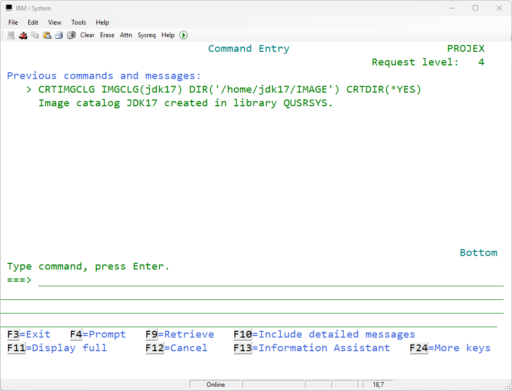Viewport: 512px width, 391px height.
Task: Click the 'Image catalog JDK17 created' message
Action: (186, 103)
